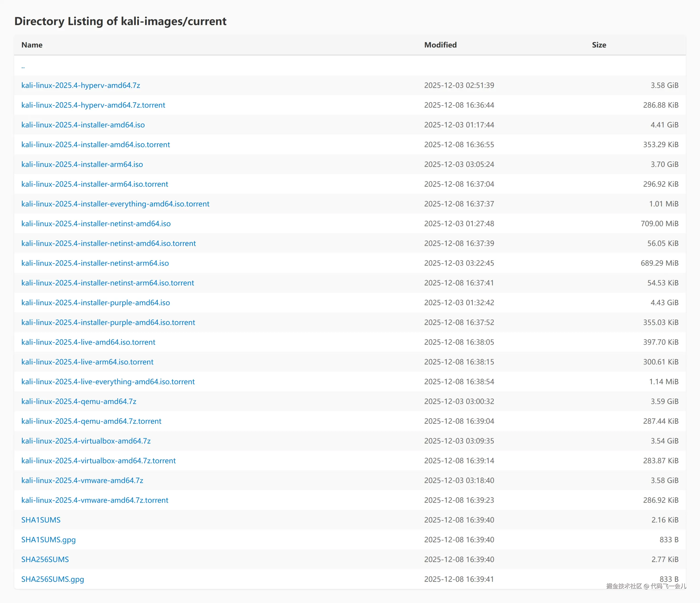Download installer-netinst-amd64.iso file
The image size is (700, 603).
(x=96, y=224)
